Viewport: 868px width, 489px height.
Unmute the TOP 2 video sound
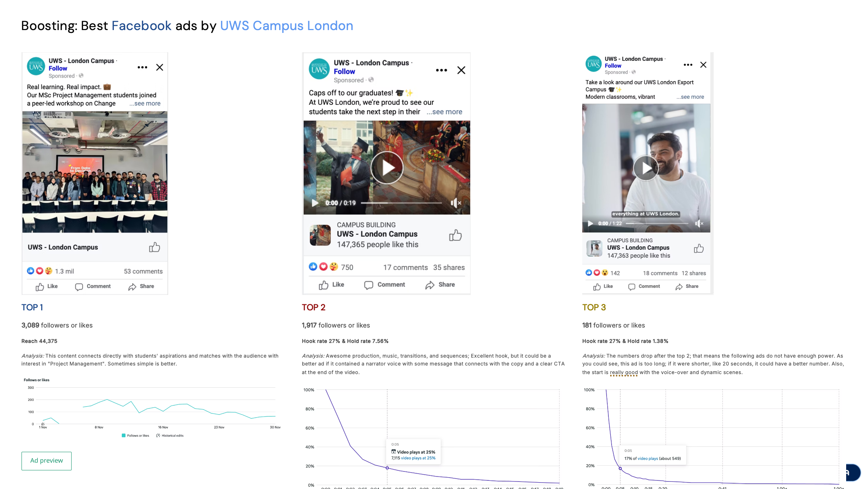coord(455,203)
